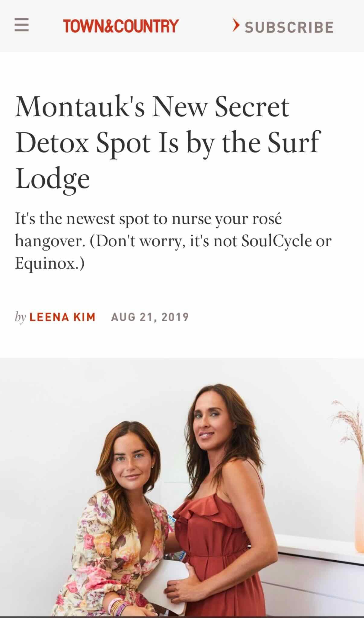Open author Leena Kim's page
The width and height of the screenshot is (364, 618).
tap(62, 317)
